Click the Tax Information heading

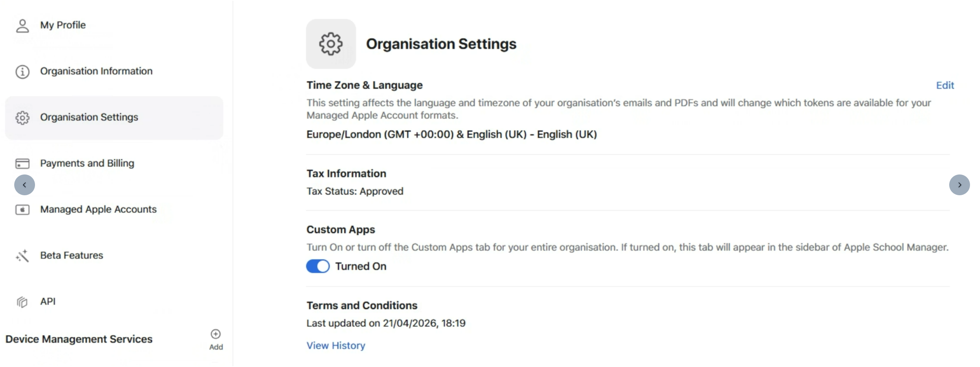point(346,174)
